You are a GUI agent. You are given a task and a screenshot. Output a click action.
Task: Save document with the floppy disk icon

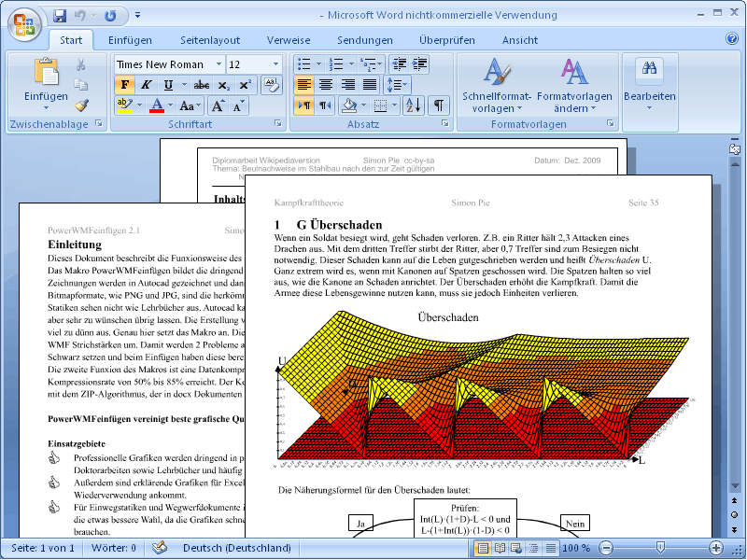click(x=60, y=16)
